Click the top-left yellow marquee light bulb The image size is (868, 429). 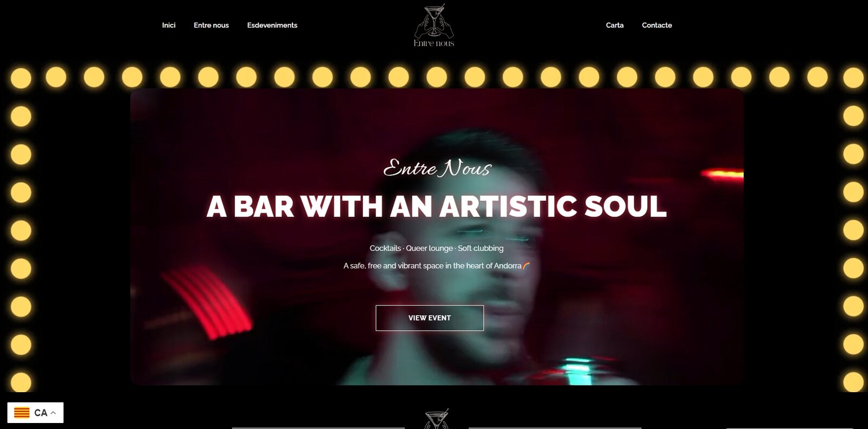click(21, 78)
